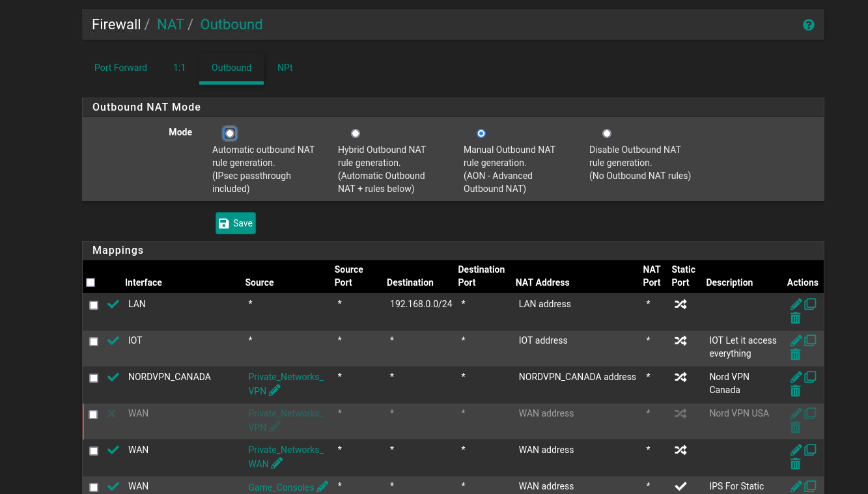Click the 'Nord VPN USA' description text
This screenshot has height=494, width=868.
739,413
